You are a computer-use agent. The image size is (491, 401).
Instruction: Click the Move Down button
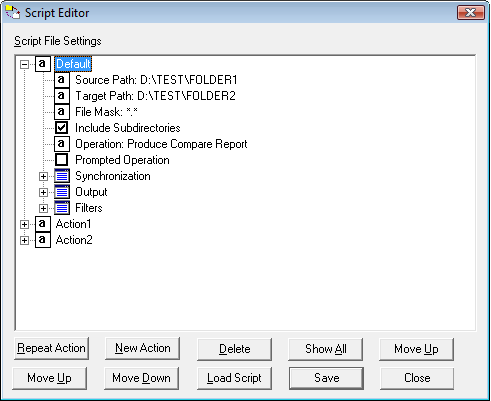coord(141,378)
